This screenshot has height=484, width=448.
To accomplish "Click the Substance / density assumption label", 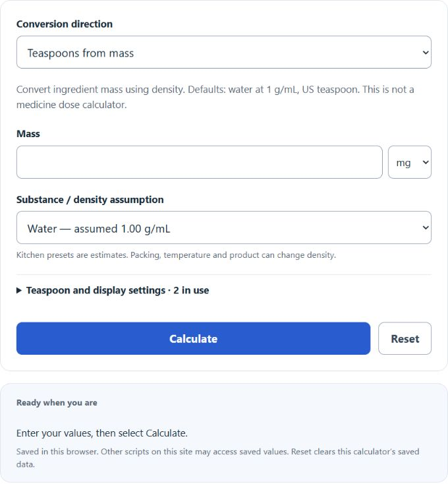I will (x=90, y=200).
